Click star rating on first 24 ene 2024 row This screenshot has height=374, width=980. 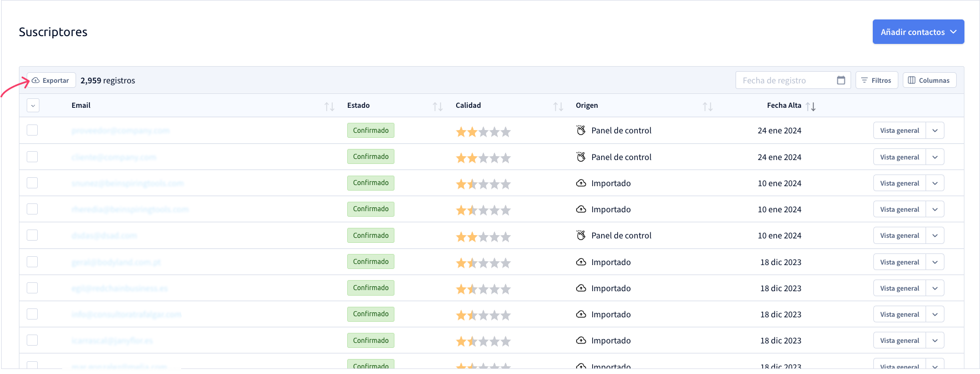pos(483,132)
